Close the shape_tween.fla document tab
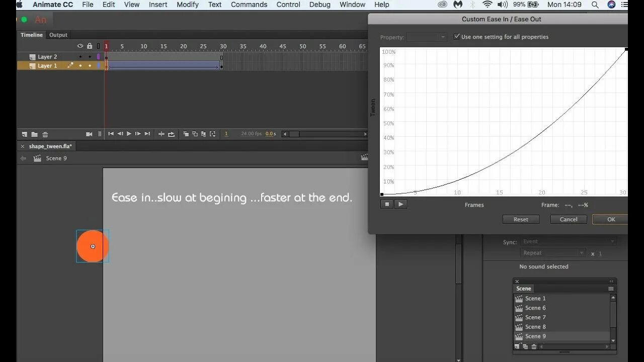 point(22,146)
